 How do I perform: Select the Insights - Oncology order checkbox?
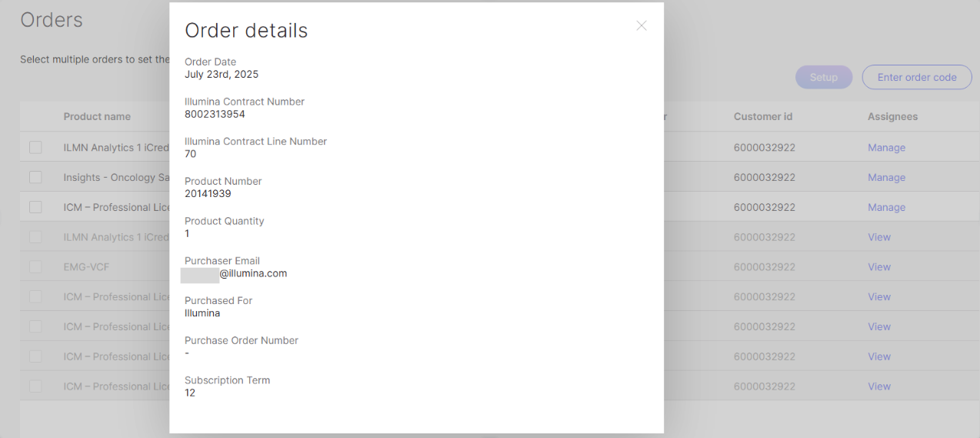point(35,177)
